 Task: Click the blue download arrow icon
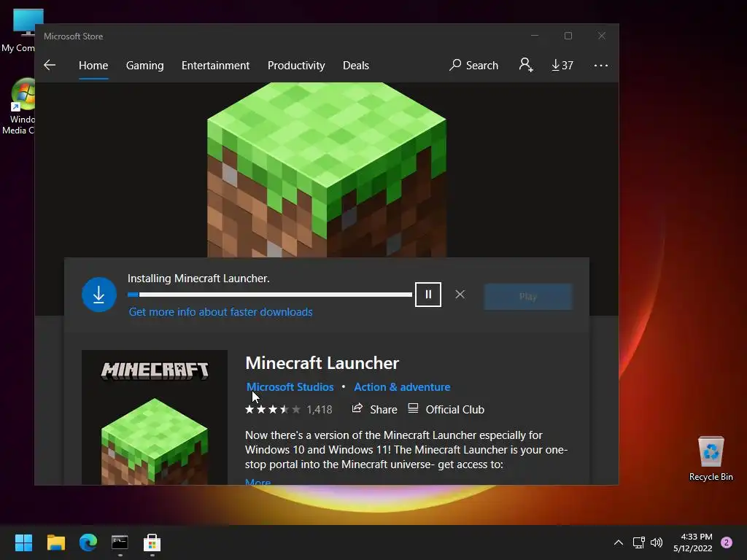point(99,295)
